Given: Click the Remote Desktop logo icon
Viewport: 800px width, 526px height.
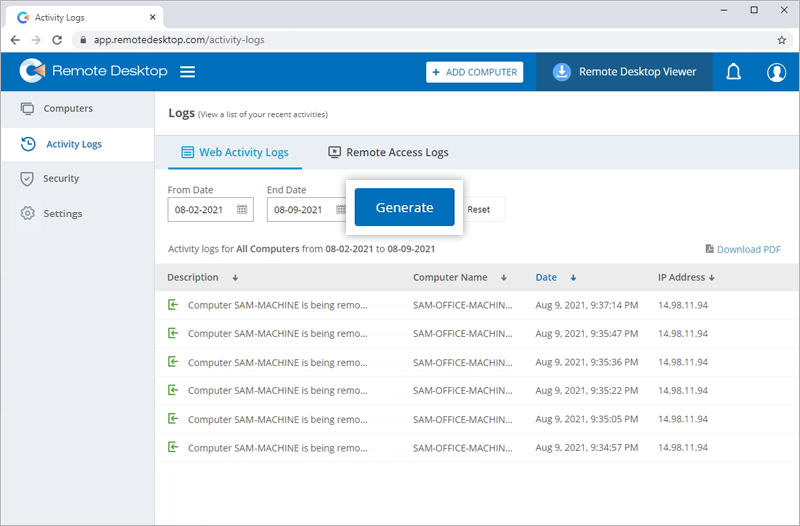Looking at the screenshot, I should tap(32, 72).
